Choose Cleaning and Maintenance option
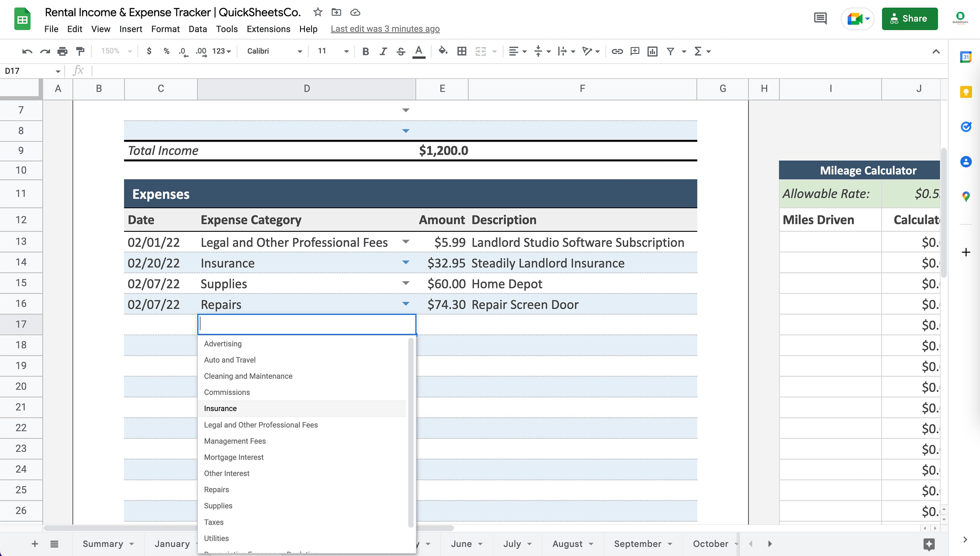Viewport: 980px width, 556px height. (x=302, y=376)
